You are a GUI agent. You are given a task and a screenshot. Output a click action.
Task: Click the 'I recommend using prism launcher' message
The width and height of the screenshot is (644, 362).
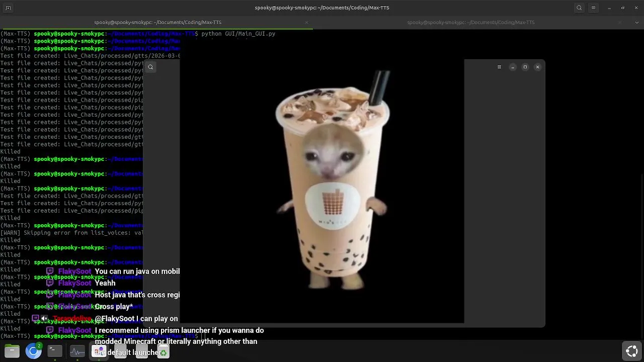(x=179, y=341)
